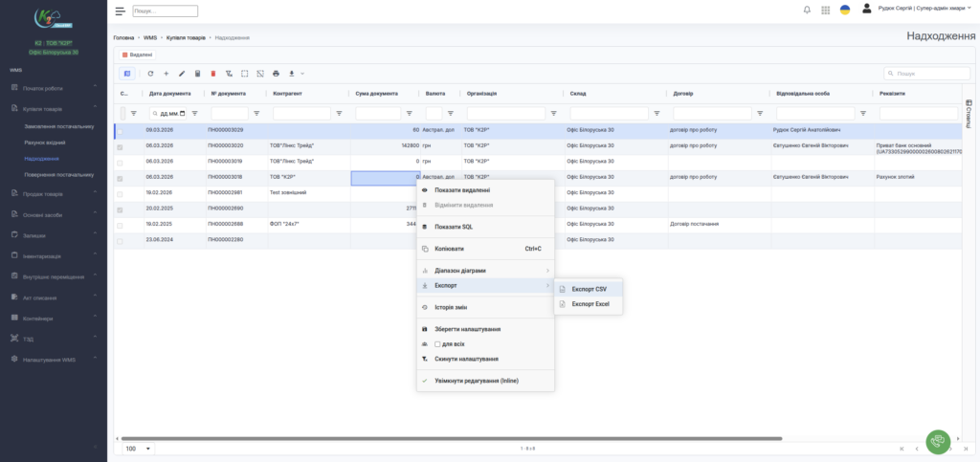Select "Експорт CSV" from the submenu

tap(589, 288)
